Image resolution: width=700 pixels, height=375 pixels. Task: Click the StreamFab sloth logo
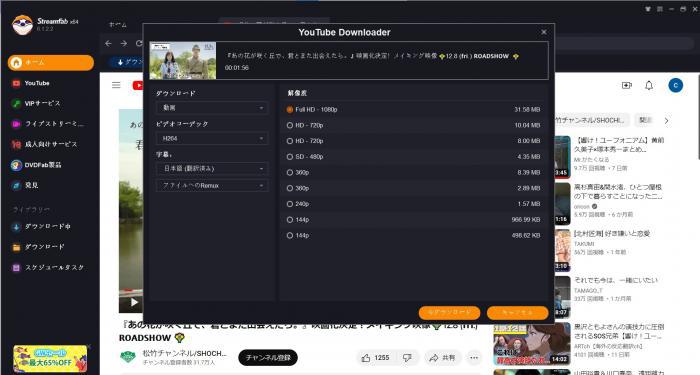tap(22, 25)
